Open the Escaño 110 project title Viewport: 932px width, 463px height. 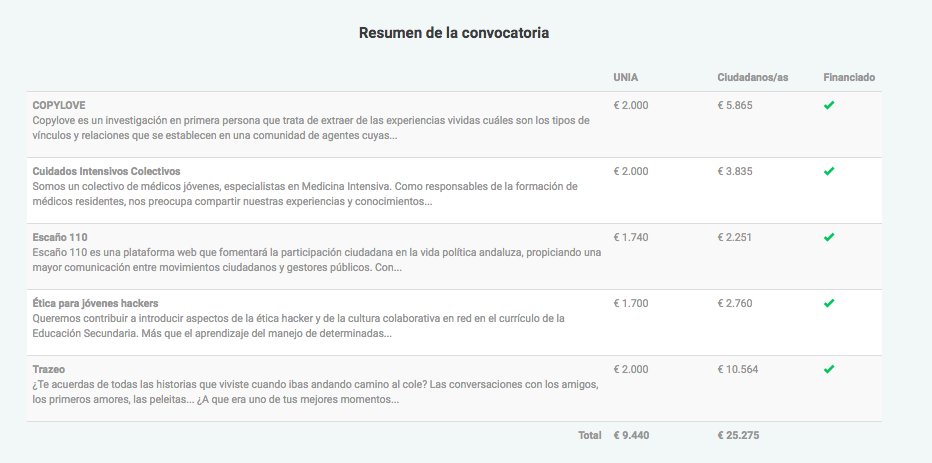pos(61,237)
